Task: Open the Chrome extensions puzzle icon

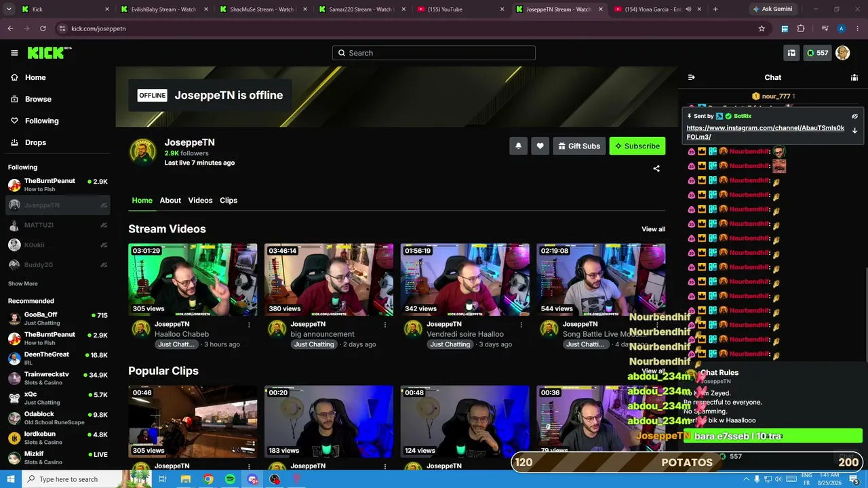Action: point(801,28)
